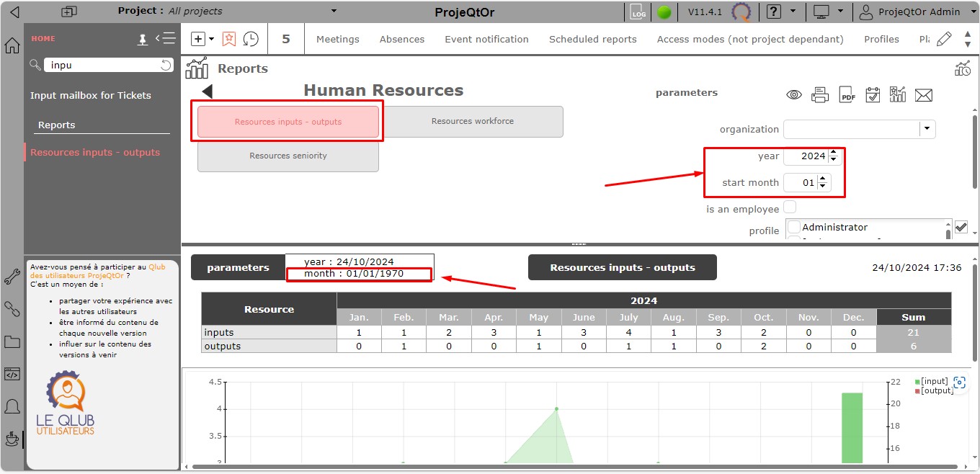Switch to the Scheduled reports tab
This screenshot has width=980, height=474.
(592, 39)
